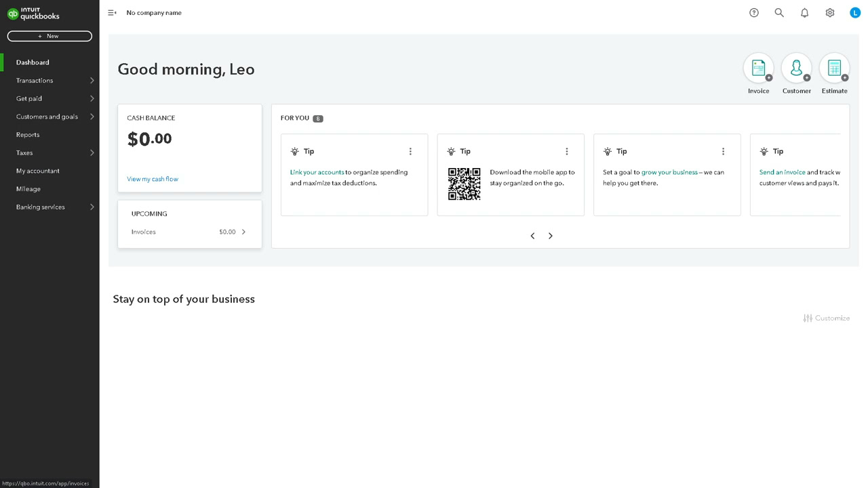Open options for grow your business tip
The height and width of the screenshot is (488, 868).
pos(723,151)
